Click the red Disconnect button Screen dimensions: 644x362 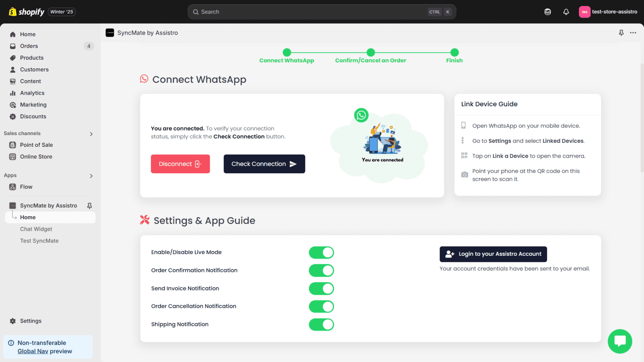click(180, 164)
